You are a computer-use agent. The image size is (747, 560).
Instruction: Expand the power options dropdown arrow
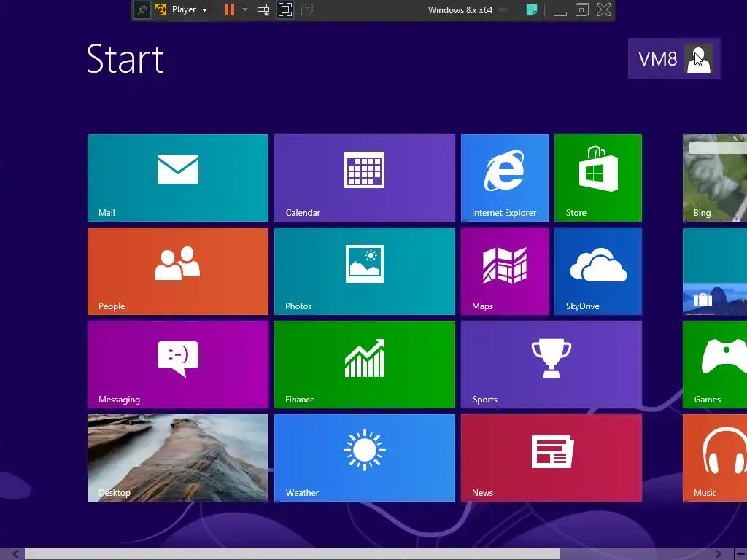coord(245,9)
